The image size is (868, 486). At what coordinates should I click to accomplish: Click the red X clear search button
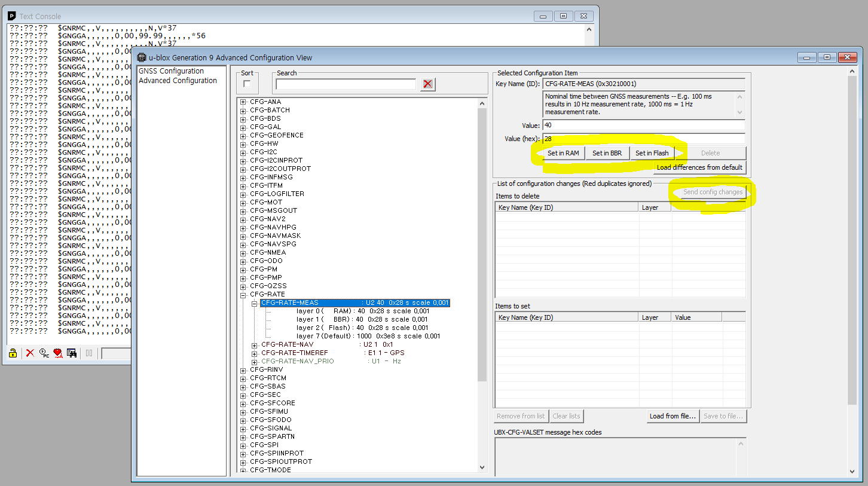[427, 84]
